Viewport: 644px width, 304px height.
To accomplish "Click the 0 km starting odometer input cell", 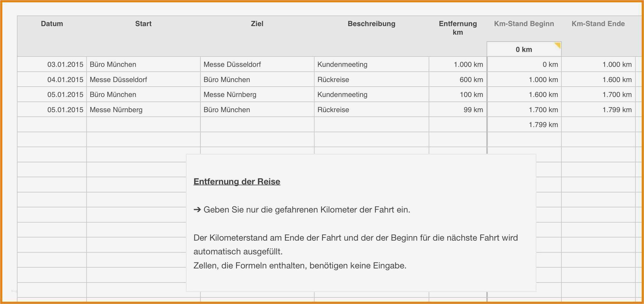I will [524, 49].
